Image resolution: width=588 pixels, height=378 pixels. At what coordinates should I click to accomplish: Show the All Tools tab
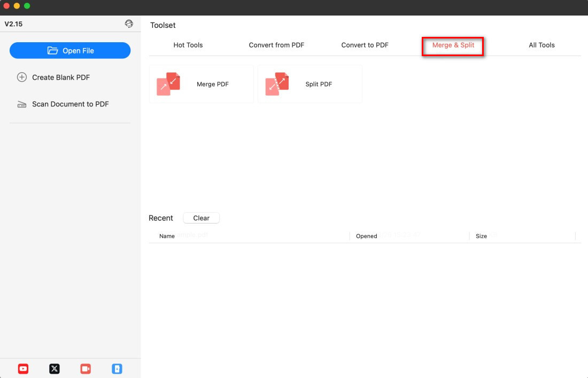[x=541, y=45]
